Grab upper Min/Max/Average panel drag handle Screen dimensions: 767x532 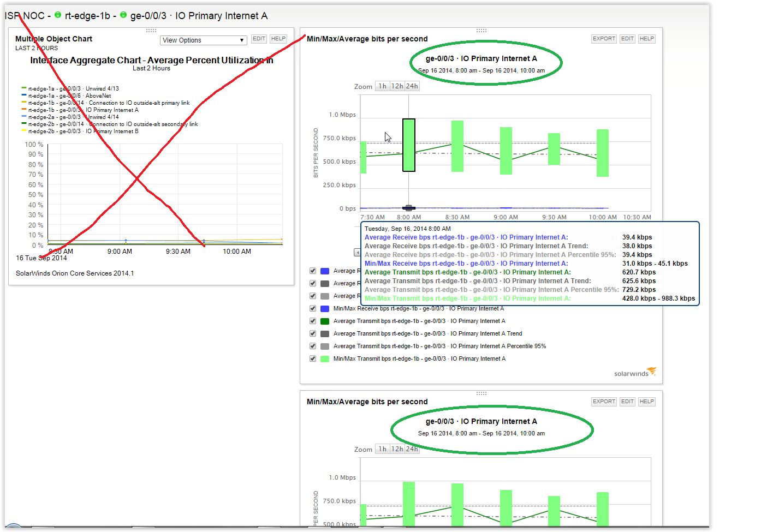(x=481, y=31)
